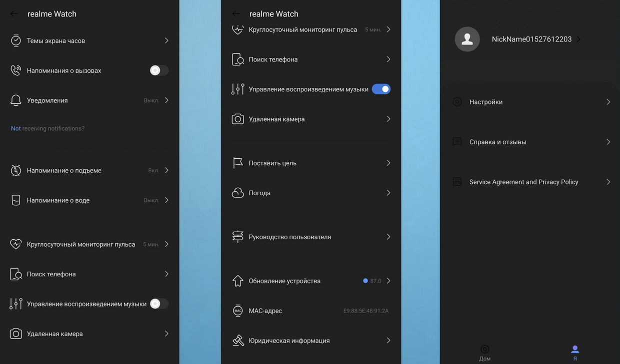Tap music control sliders icon in left panel

click(x=16, y=304)
